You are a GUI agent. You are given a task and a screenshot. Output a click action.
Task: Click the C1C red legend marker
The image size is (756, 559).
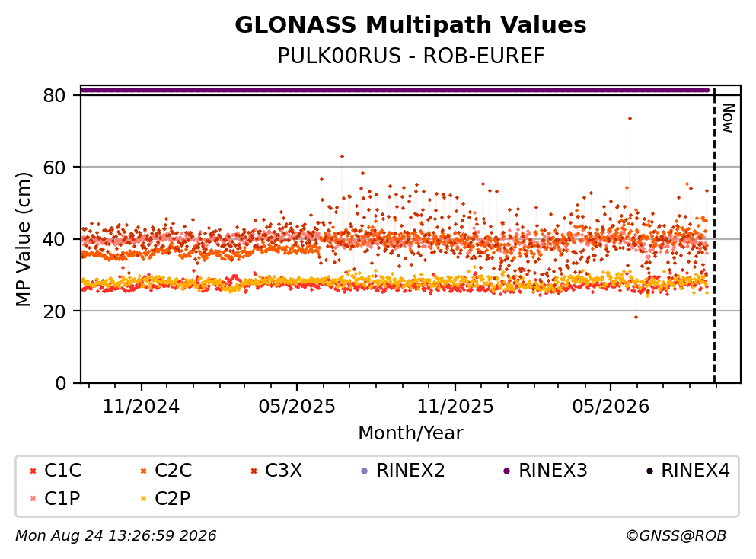tap(33, 471)
